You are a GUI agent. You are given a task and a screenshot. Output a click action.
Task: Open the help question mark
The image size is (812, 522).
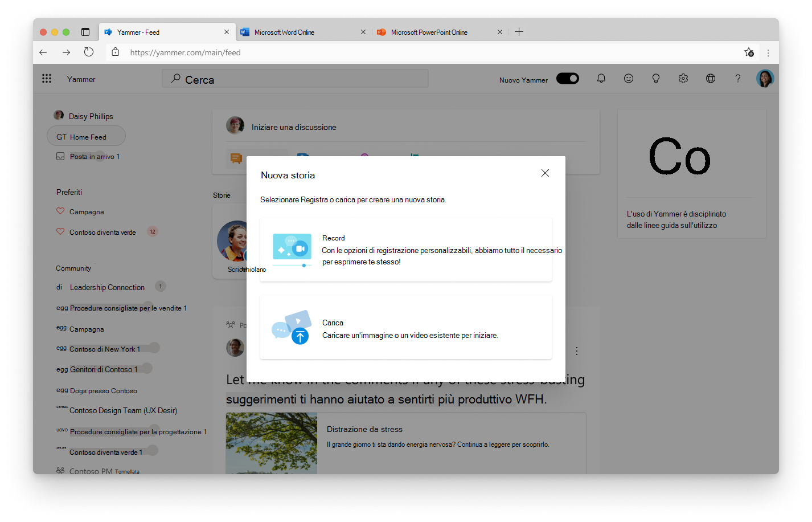pos(738,79)
